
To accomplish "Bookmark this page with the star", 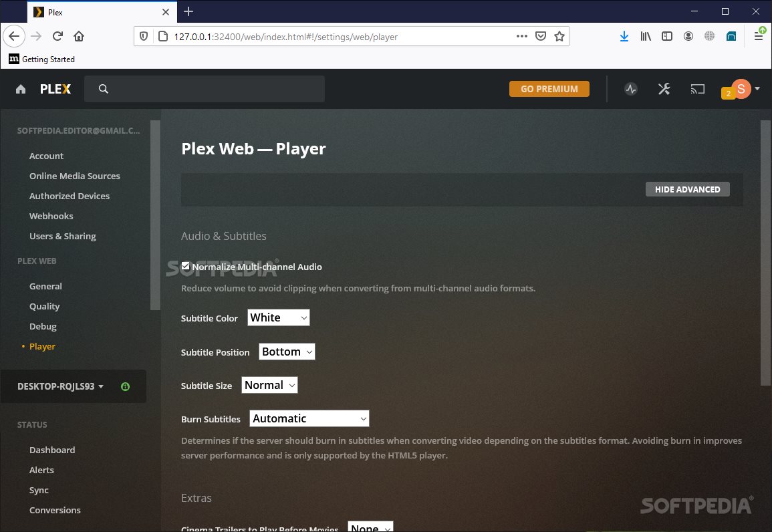I will click(559, 36).
